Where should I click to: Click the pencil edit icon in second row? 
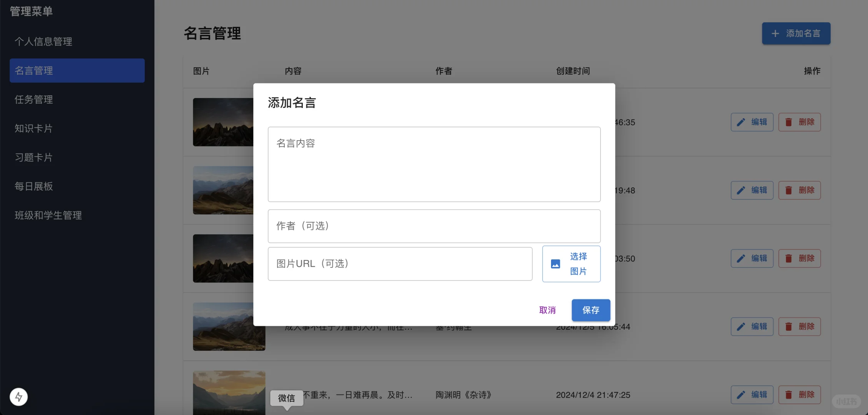pos(742,190)
